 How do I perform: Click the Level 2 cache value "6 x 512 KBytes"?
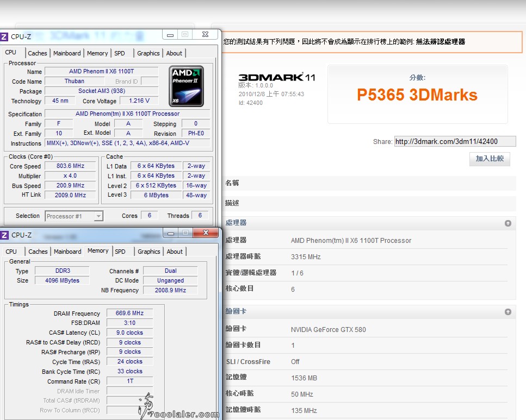tap(156, 185)
